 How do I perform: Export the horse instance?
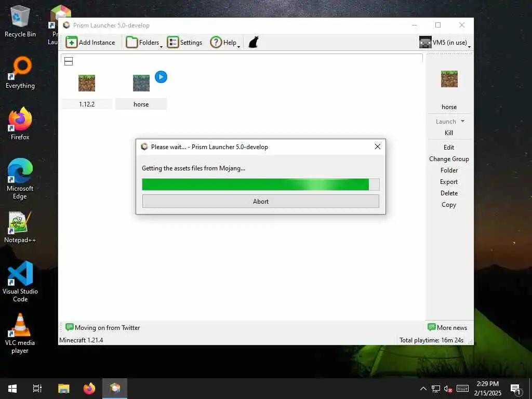pos(449,182)
